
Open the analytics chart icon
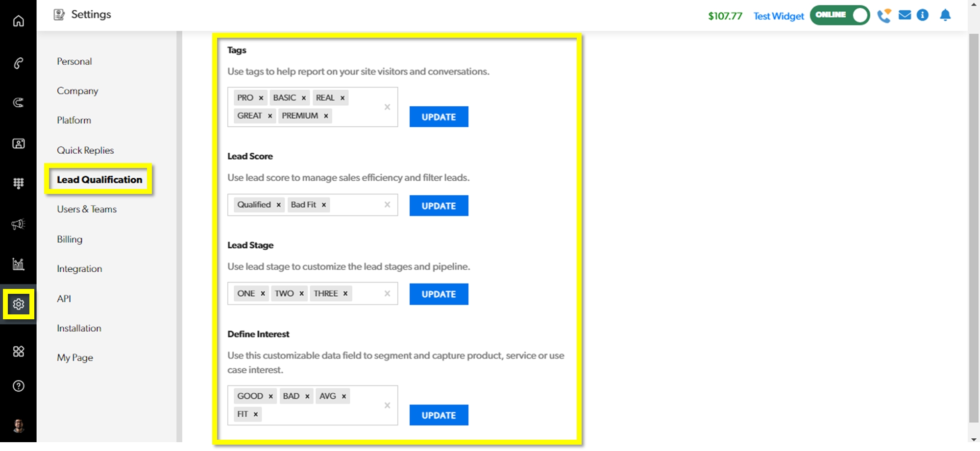(18, 264)
